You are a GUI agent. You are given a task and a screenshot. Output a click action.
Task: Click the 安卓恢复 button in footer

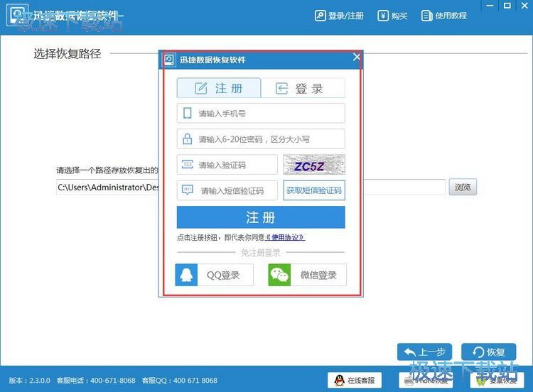[497, 380]
